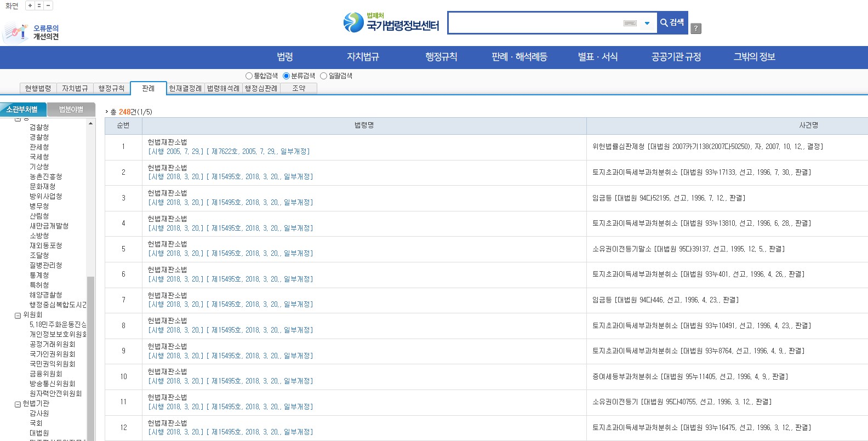Switch to the 행정심판례 tab
The width and height of the screenshot is (868, 441).
point(261,88)
